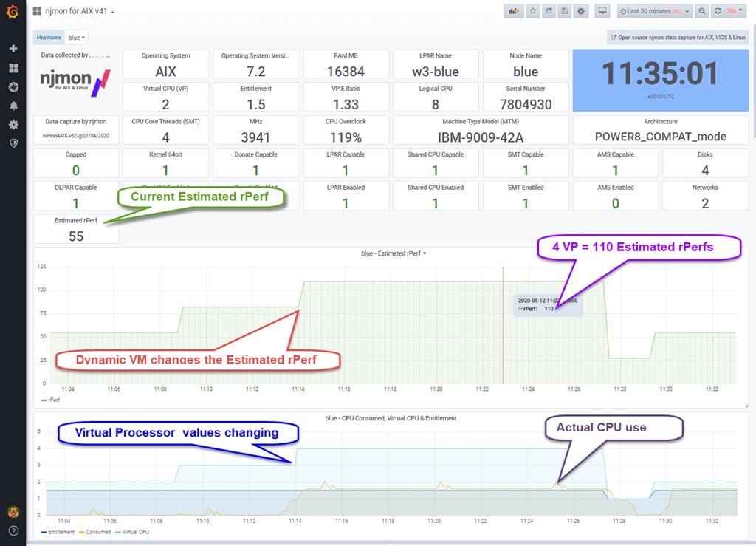Open the CPU Consumed, Virtual CPU & Entitlement panel title
The width and height of the screenshot is (756, 546).
[x=391, y=418]
